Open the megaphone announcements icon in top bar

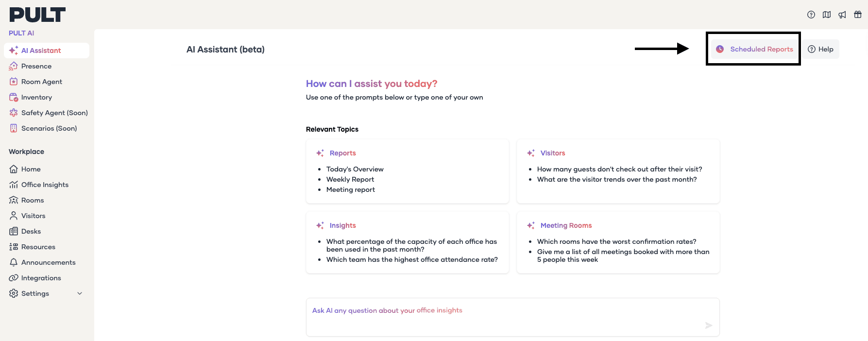pyautogui.click(x=842, y=15)
